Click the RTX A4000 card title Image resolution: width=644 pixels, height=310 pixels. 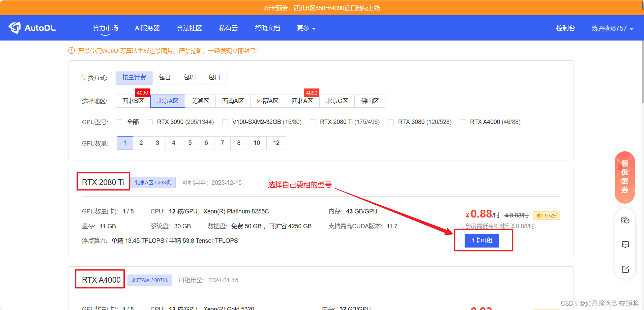[x=101, y=280]
